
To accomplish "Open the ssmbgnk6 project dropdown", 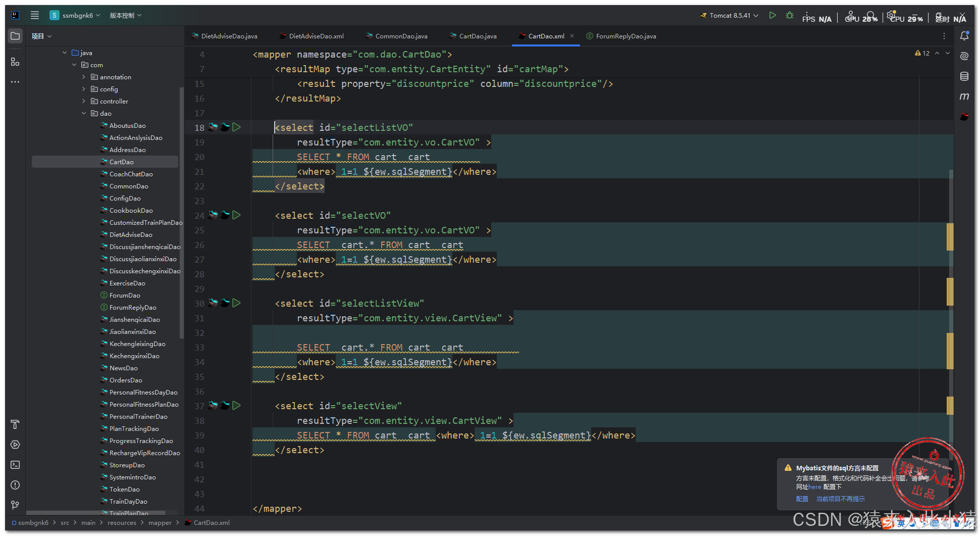I will tap(75, 15).
